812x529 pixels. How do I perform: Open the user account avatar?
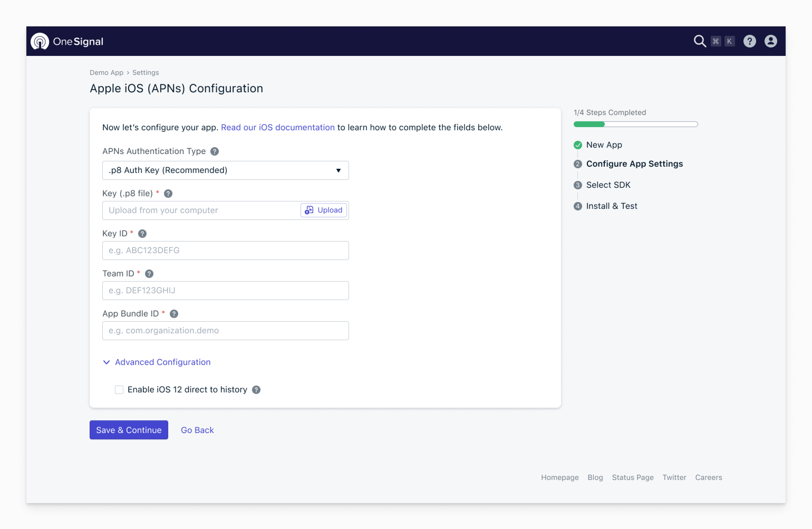(770, 41)
